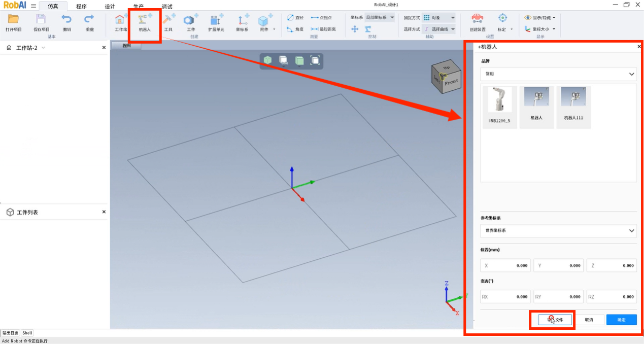This screenshot has width=644, height=344.
Task: Expand 选择曲线 selection mode dropdown
Action: pos(439,29)
